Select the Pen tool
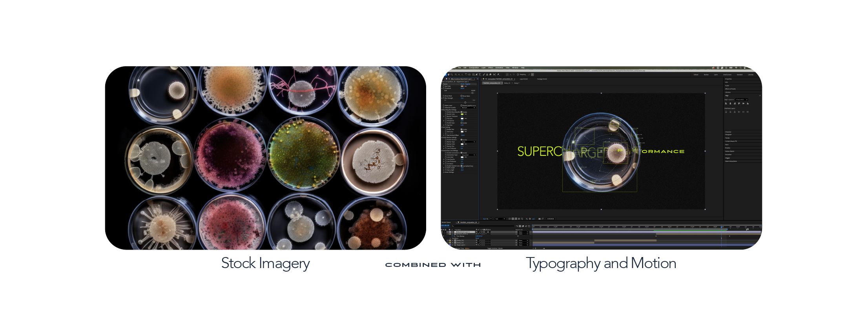This screenshot has height=334, width=868. pos(477,75)
